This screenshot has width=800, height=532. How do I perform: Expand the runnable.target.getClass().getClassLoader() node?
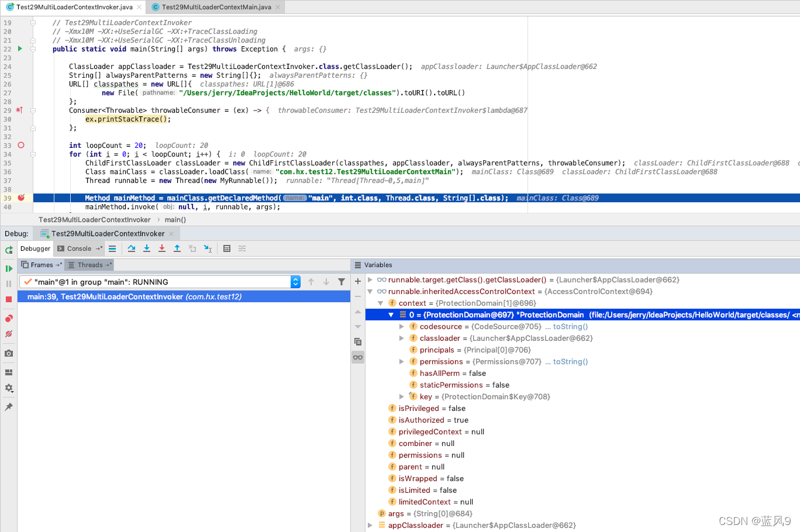[x=370, y=279]
